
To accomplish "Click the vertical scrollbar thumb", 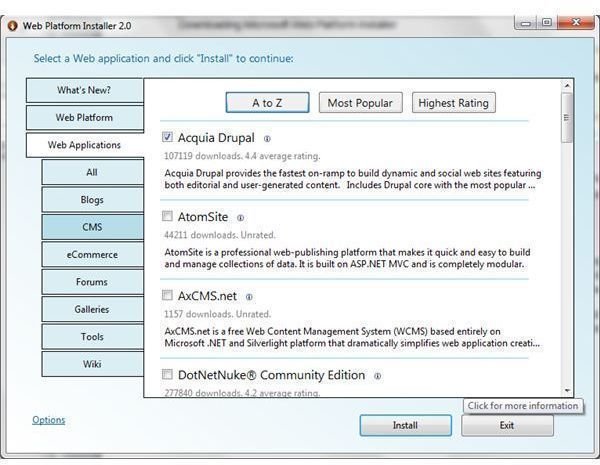I will coord(567,117).
